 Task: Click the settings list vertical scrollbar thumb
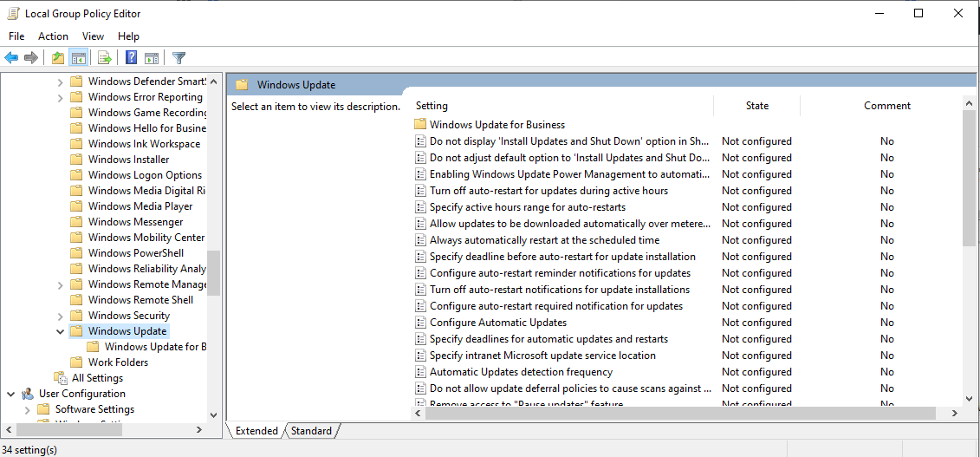click(x=969, y=178)
